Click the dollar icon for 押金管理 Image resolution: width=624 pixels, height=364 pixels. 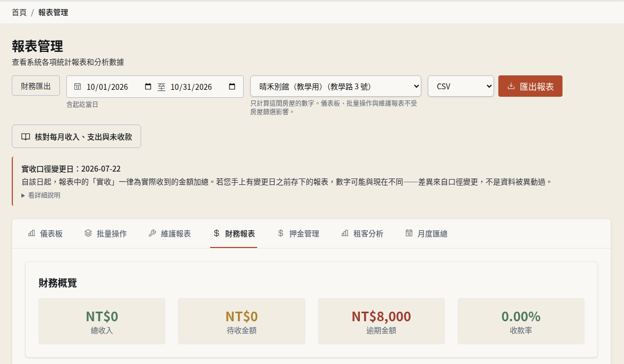pyautogui.click(x=281, y=233)
